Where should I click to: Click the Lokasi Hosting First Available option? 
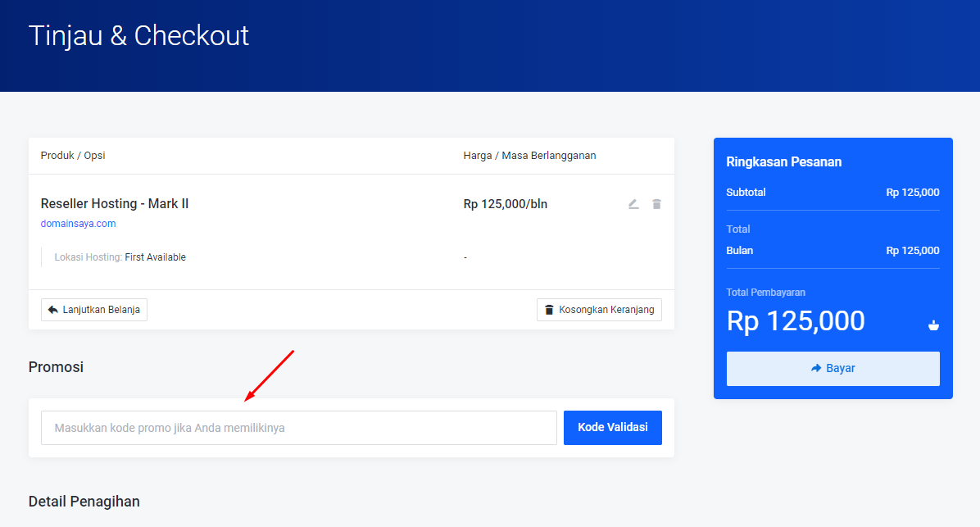[x=120, y=257]
